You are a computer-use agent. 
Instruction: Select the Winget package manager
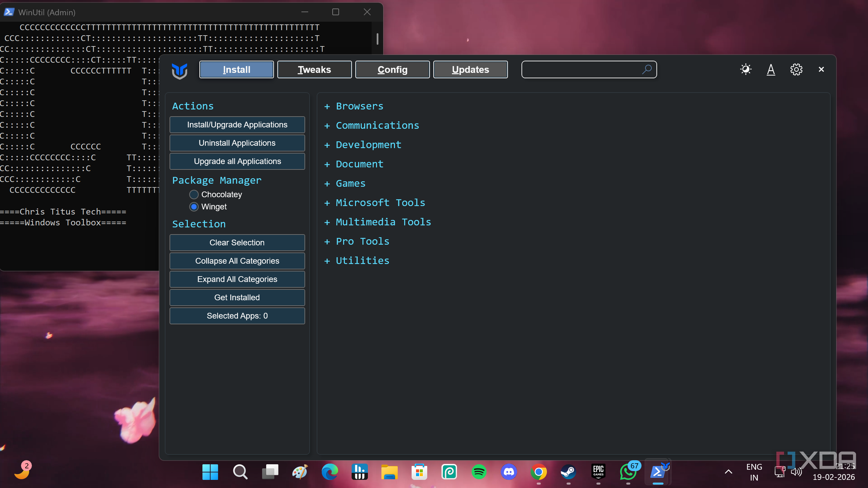tap(194, 207)
